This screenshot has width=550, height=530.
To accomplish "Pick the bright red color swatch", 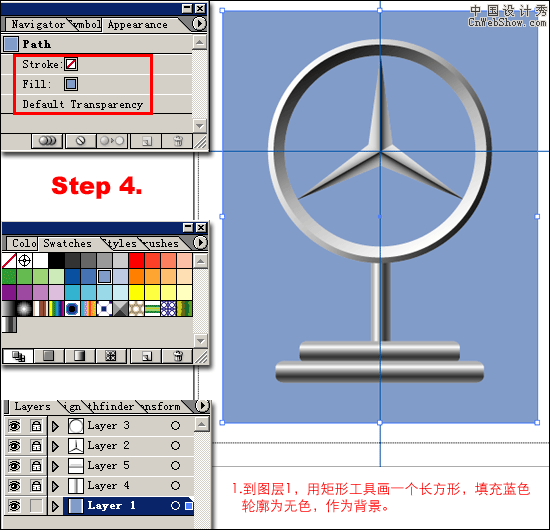I will [x=136, y=261].
